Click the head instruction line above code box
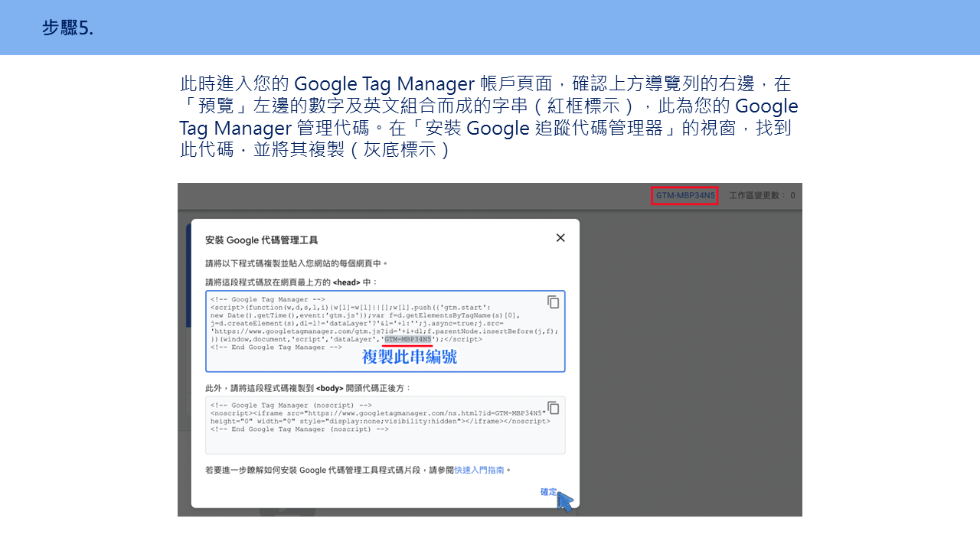980x551 pixels. tap(292, 282)
